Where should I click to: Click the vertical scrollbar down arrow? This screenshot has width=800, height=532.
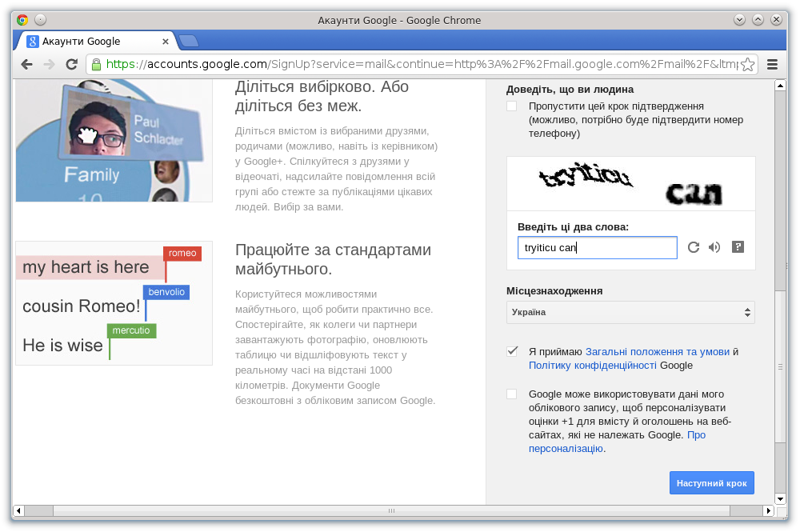click(x=780, y=499)
